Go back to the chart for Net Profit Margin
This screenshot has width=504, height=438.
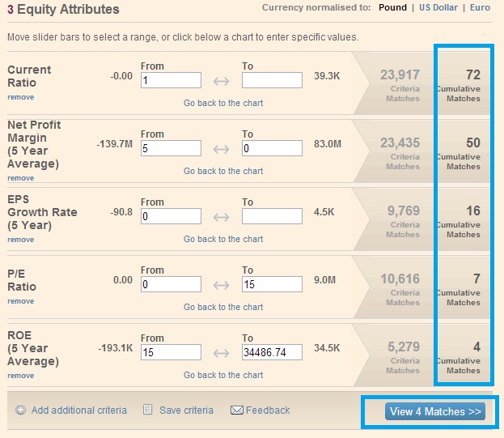[223, 171]
